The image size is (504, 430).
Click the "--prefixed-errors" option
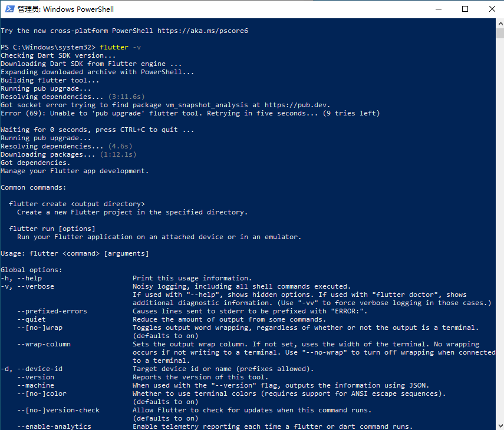[52, 311]
